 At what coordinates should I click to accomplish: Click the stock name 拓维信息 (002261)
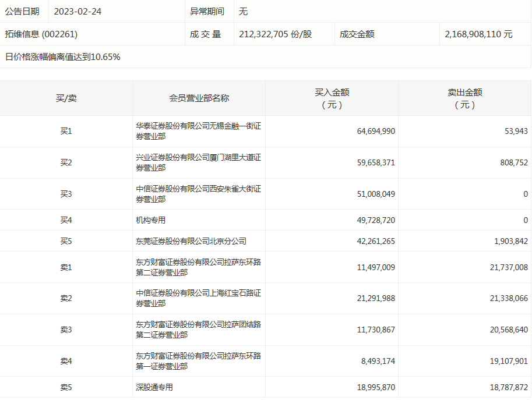41,34
